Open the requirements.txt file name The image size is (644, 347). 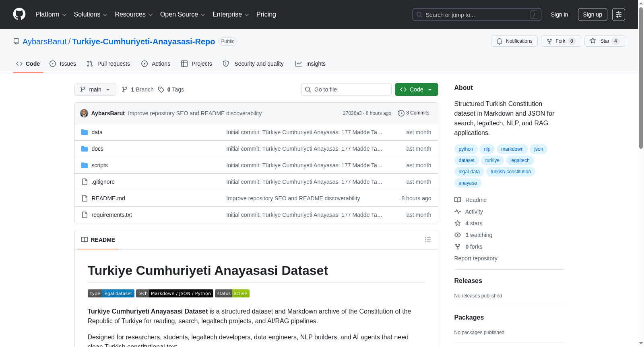click(112, 215)
